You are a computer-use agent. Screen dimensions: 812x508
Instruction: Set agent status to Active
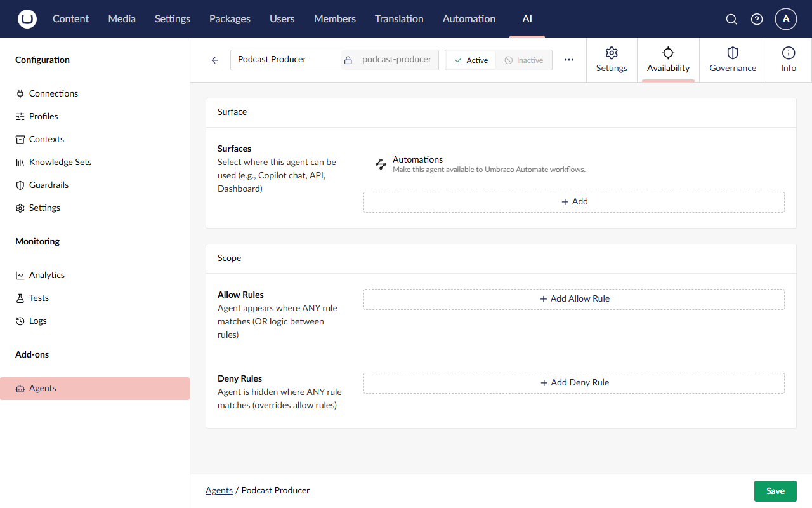coord(471,60)
